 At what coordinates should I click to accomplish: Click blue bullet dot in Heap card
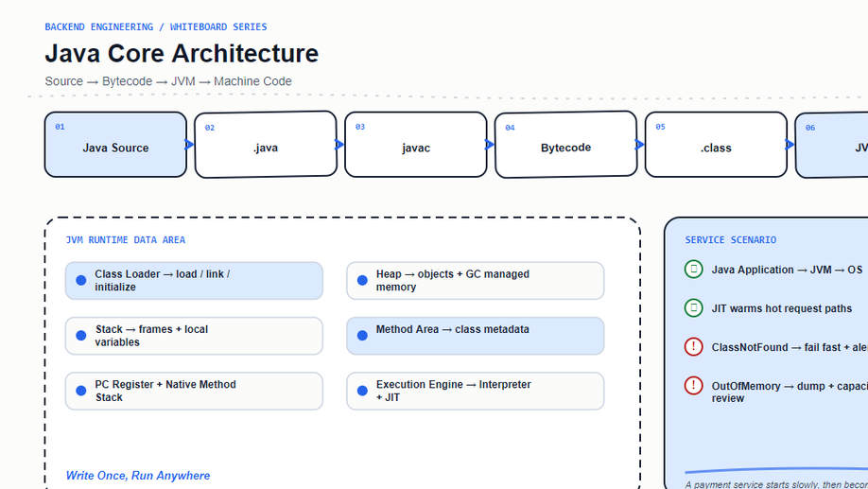pos(362,280)
